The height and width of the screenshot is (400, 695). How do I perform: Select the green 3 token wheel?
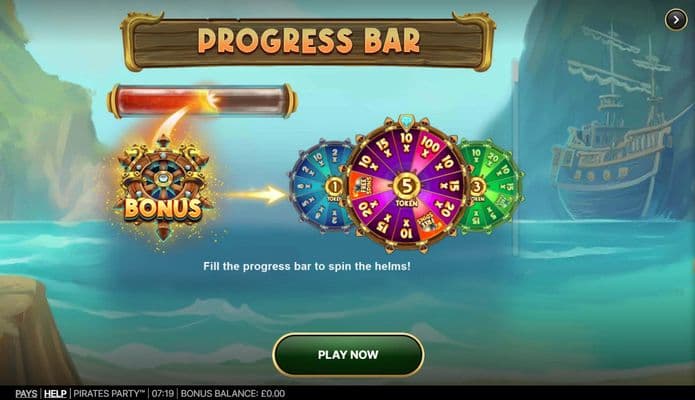coord(491,186)
